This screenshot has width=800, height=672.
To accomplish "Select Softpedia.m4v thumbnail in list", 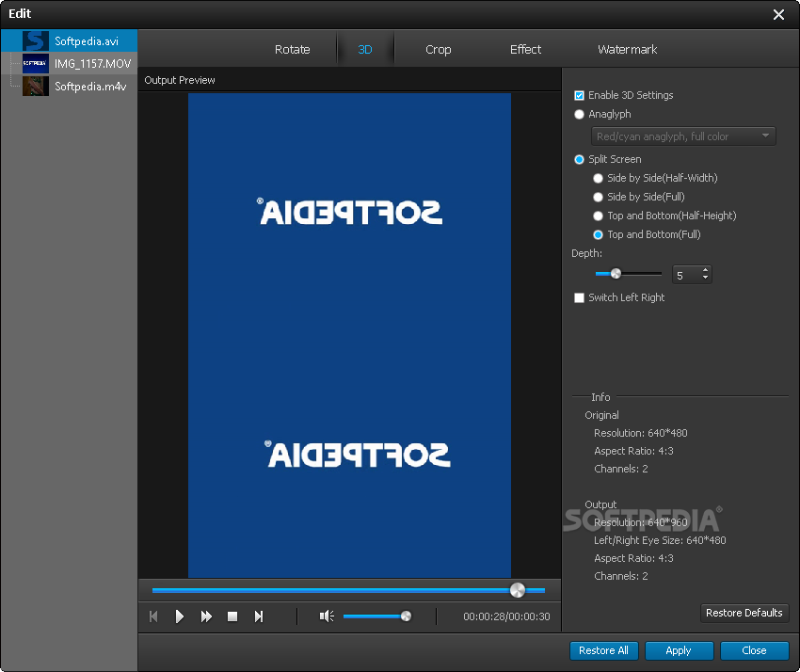I will point(35,87).
